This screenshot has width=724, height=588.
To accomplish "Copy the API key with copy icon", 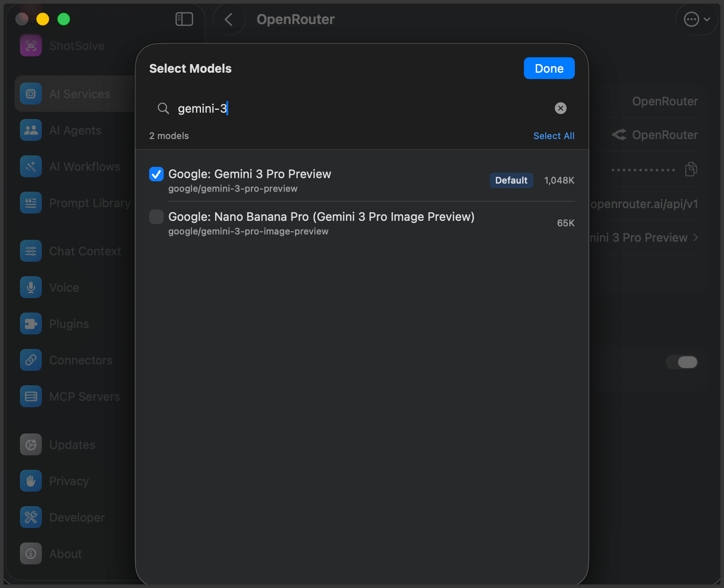I will click(x=691, y=169).
